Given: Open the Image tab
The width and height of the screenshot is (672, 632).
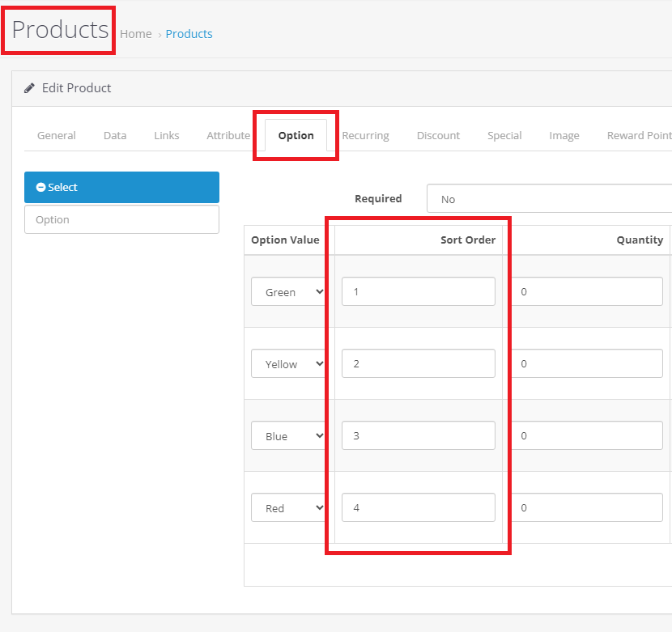Looking at the screenshot, I should 564,135.
